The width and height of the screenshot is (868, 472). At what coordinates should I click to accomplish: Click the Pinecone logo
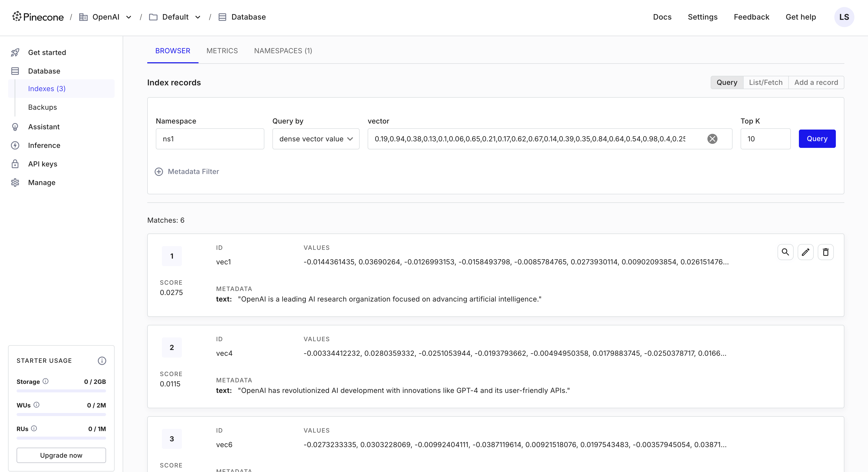tap(38, 17)
